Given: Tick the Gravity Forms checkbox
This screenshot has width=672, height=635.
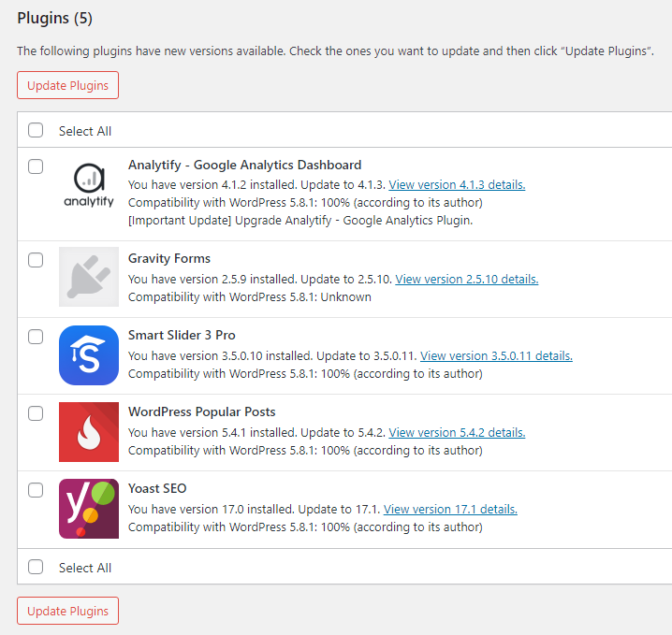Looking at the screenshot, I should tap(36, 260).
